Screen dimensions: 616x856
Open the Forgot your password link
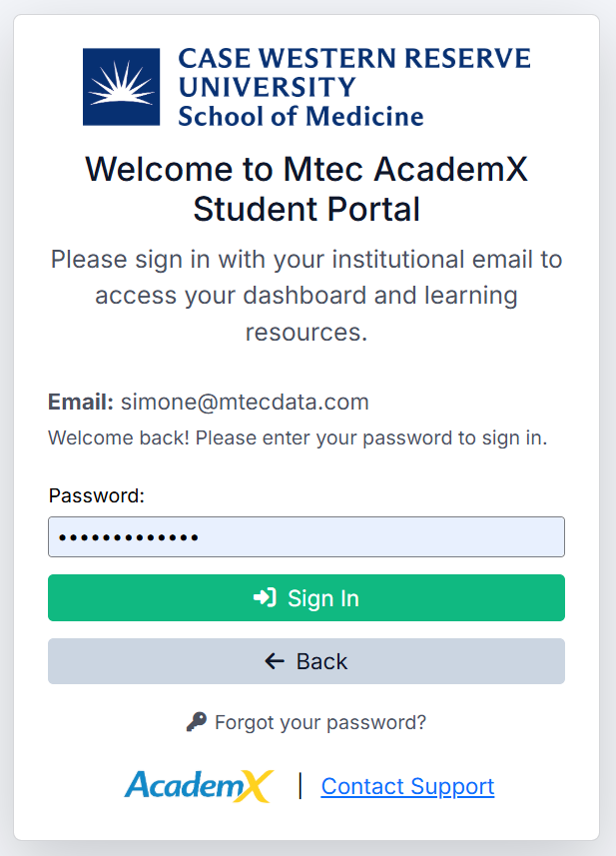click(x=319, y=722)
